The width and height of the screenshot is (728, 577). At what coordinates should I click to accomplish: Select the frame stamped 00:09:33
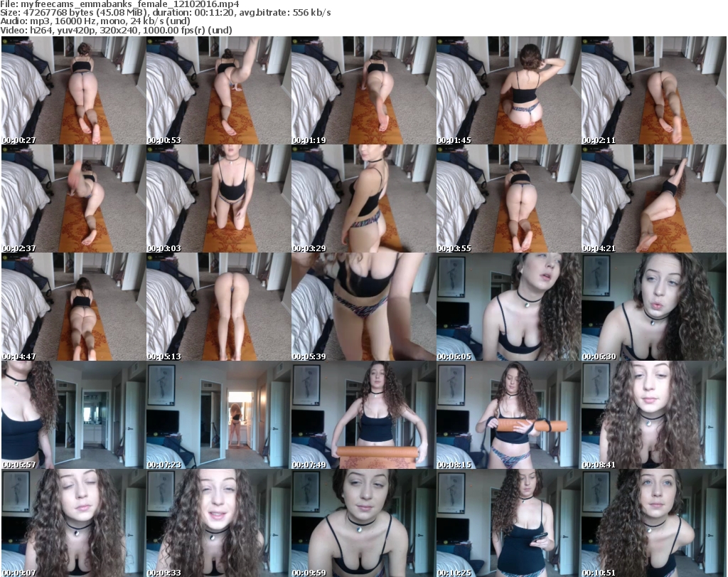point(218,523)
